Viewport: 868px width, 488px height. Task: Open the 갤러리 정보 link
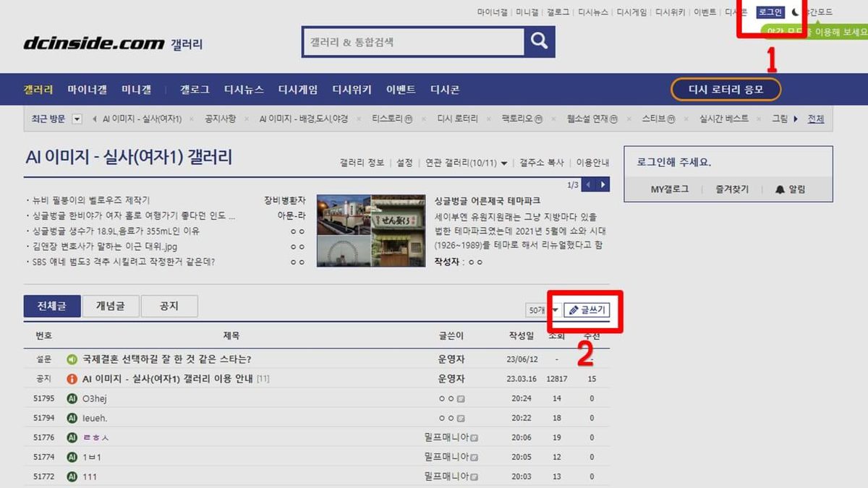(x=362, y=163)
